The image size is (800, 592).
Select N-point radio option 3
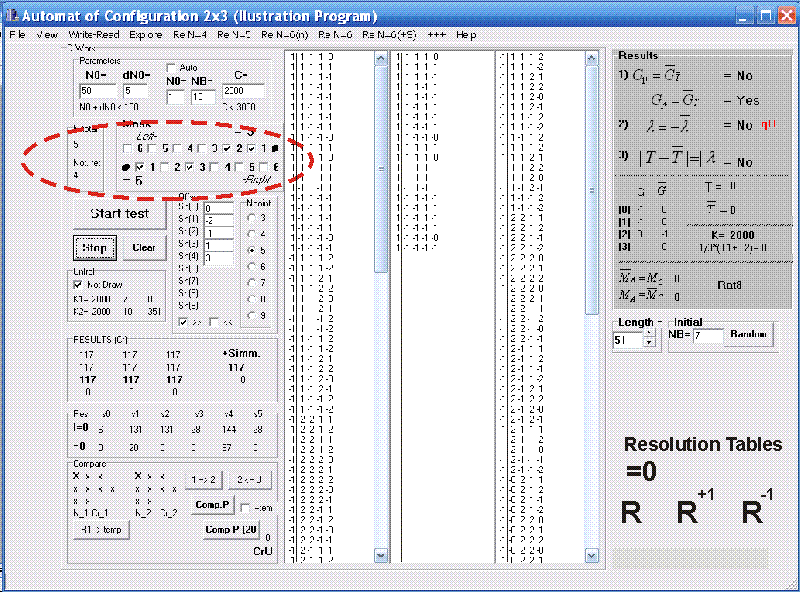pos(251,218)
